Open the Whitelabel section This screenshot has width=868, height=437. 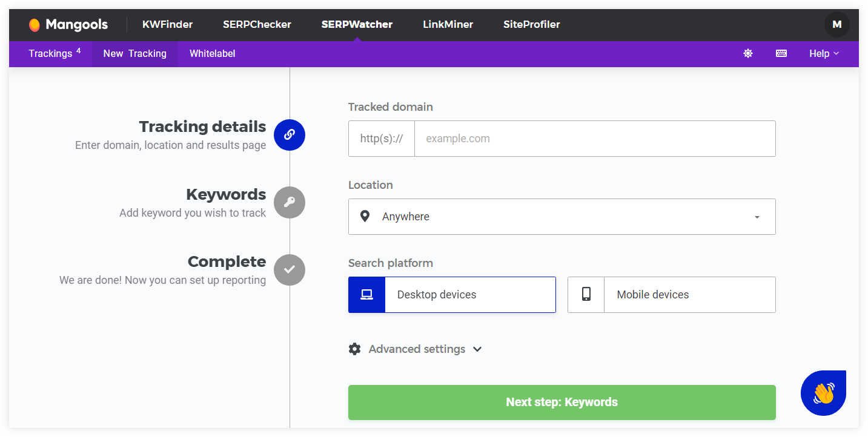tap(212, 53)
